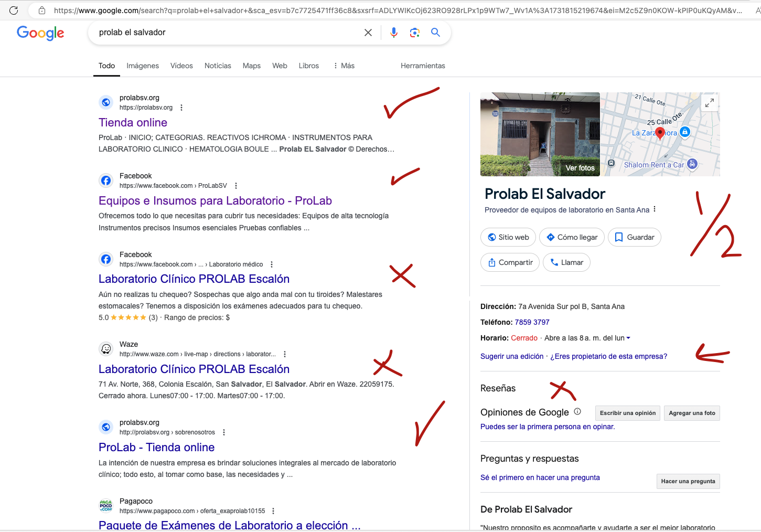Screen dimensions: 761x532
Task: Click Shalom Rent a Car map icon
Action: click(x=692, y=164)
